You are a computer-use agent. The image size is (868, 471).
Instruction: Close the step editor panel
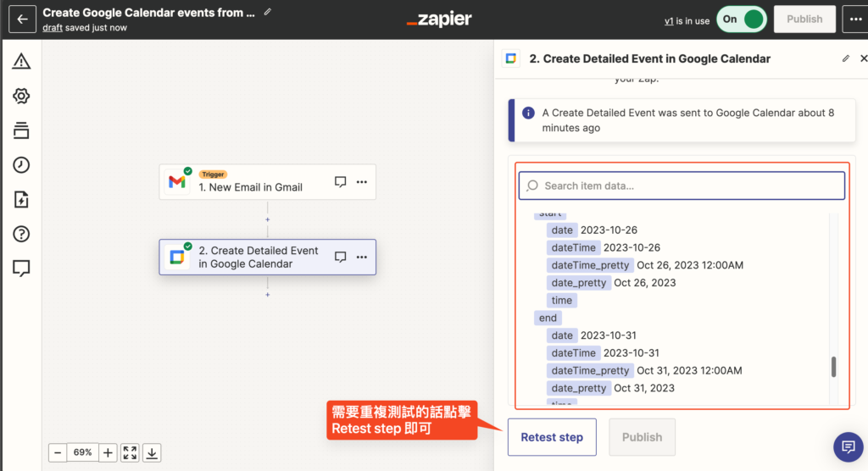863,58
